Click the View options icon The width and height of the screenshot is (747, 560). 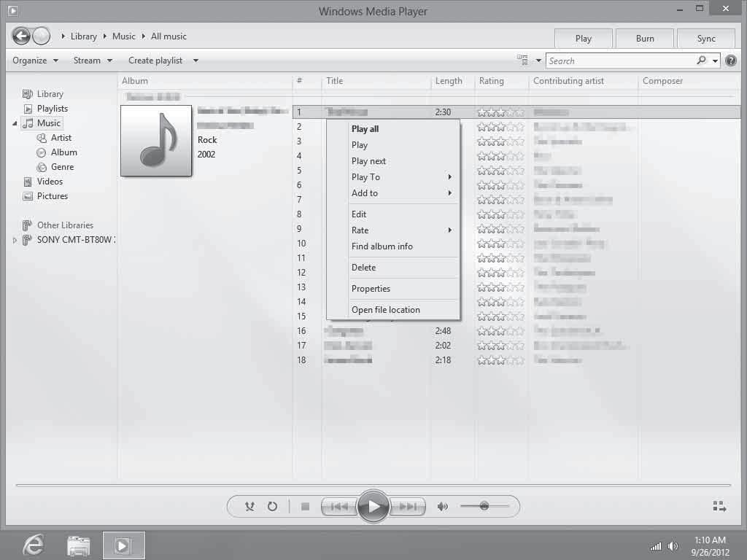(x=522, y=60)
